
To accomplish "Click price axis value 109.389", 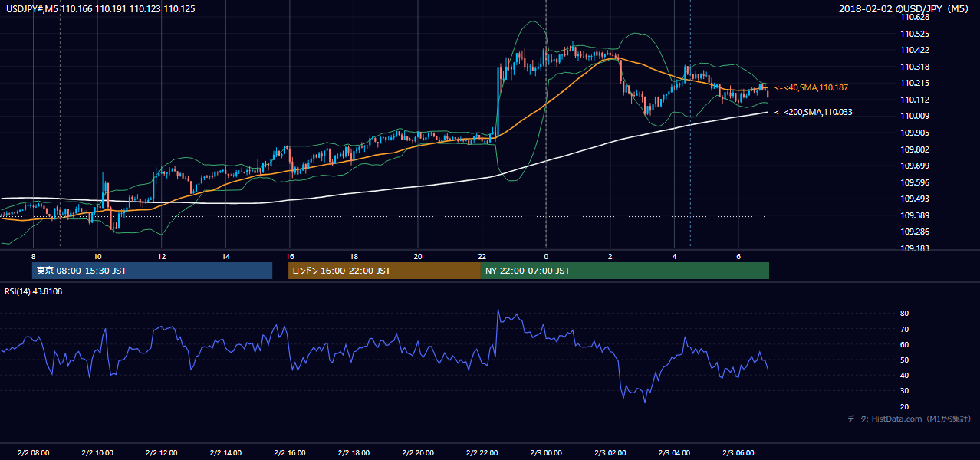I will tap(915, 215).
